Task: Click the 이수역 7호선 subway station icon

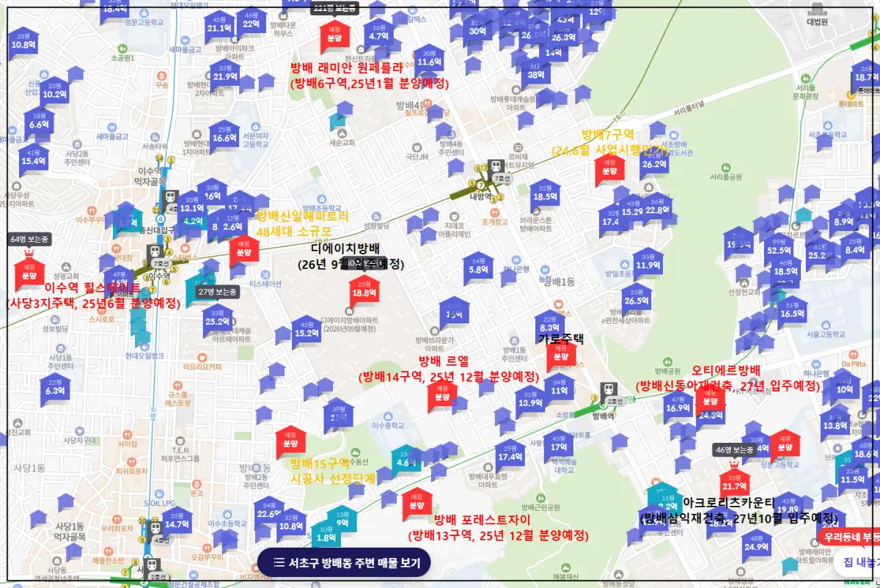Action: (x=155, y=252)
